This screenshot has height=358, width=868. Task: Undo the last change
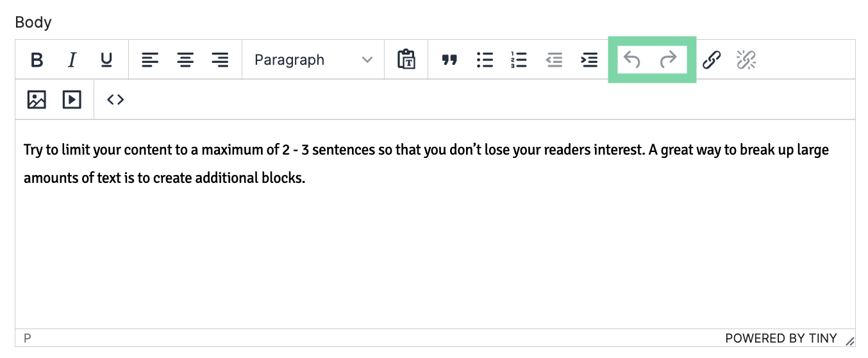pos(632,60)
